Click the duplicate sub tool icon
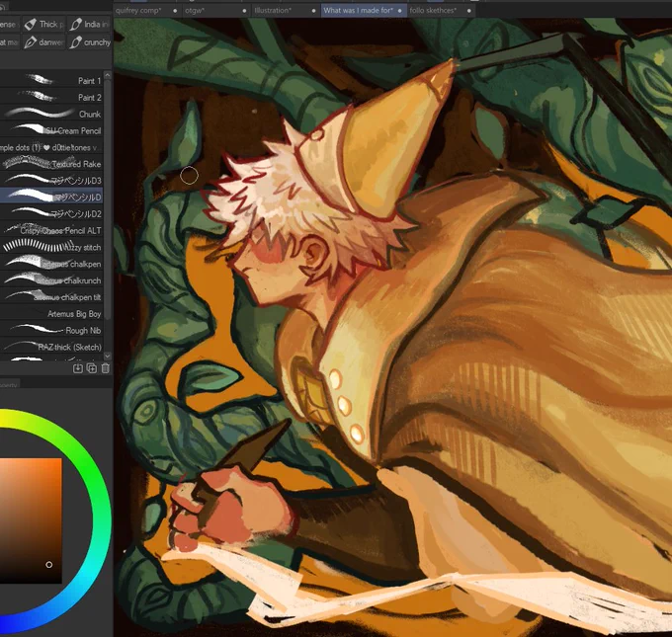The height and width of the screenshot is (637, 672). pos(91,368)
